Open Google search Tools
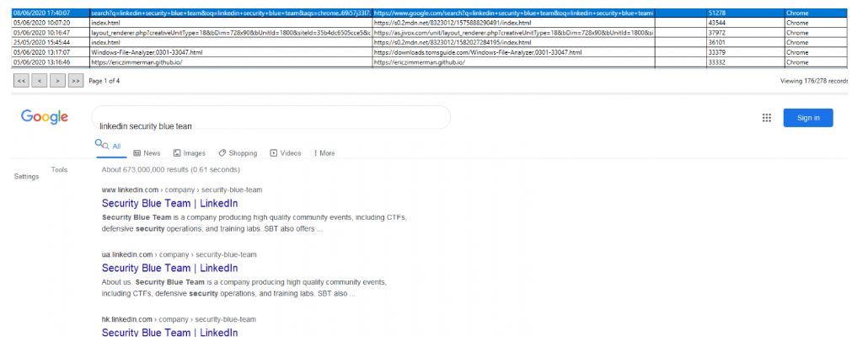868x347 pixels. [59, 170]
